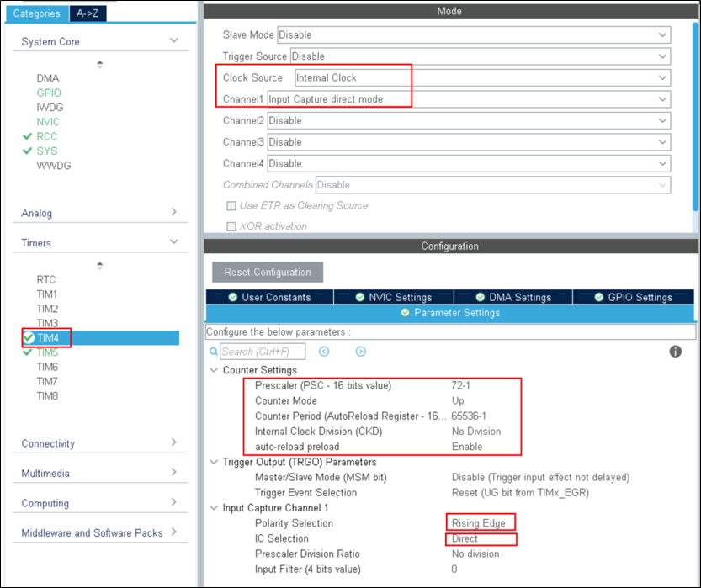This screenshot has height=588, width=701.
Task: Open the Slave Mode dropdown
Action: coord(474,35)
